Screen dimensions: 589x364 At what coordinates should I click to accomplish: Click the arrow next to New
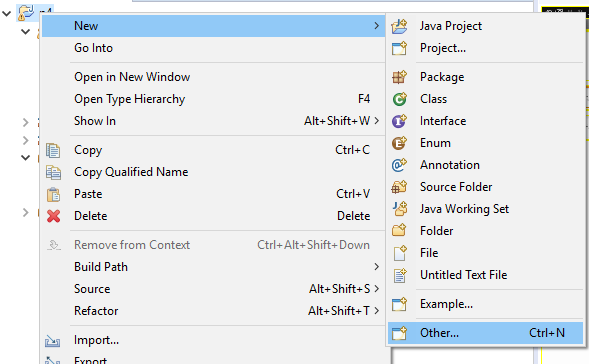tap(377, 26)
